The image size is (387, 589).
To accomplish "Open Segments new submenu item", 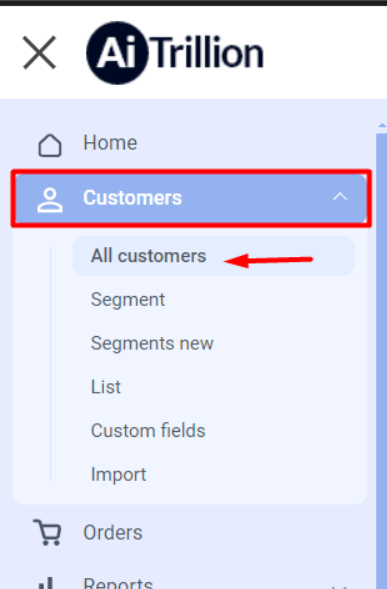I will coord(152,343).
